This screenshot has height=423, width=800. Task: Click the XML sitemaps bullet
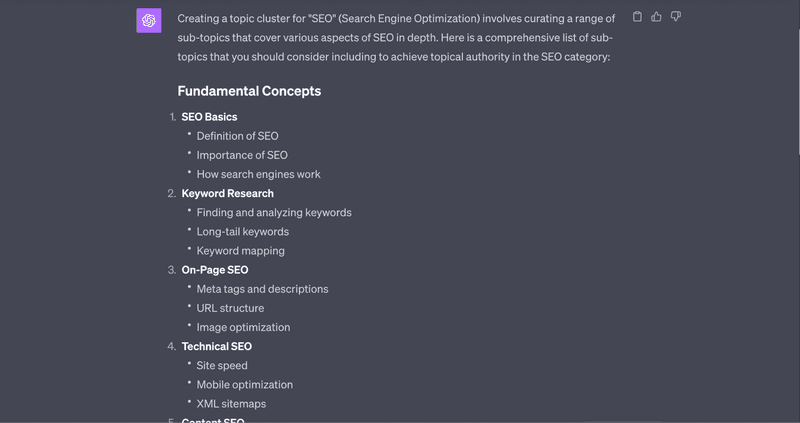pos(232,404)
